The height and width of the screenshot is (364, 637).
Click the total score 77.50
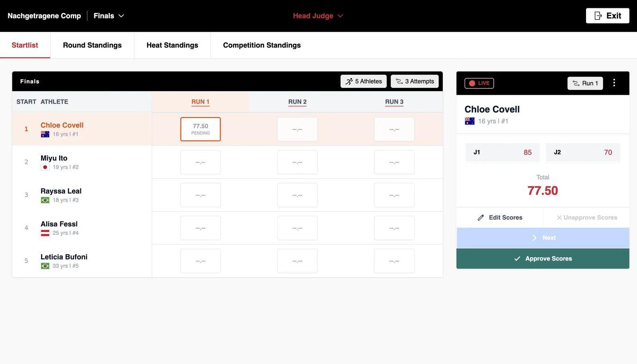(x=543, y=191)
